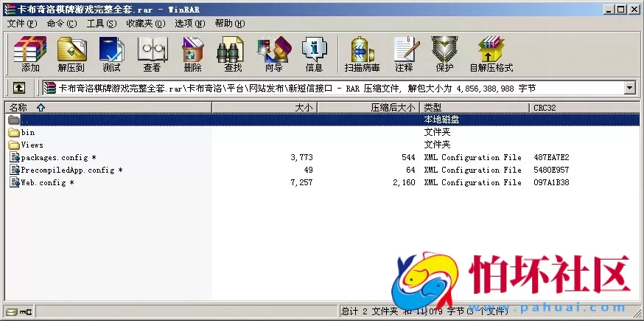Run the 测试 (Test) archive tool
The image size is (644, 321).
pyautogui.click(x=111, y=54)
